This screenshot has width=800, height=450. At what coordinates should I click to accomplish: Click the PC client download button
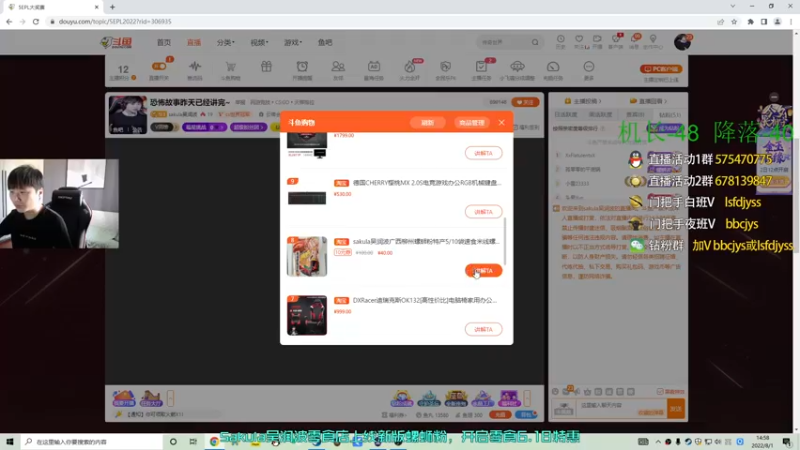coord(661,69)
